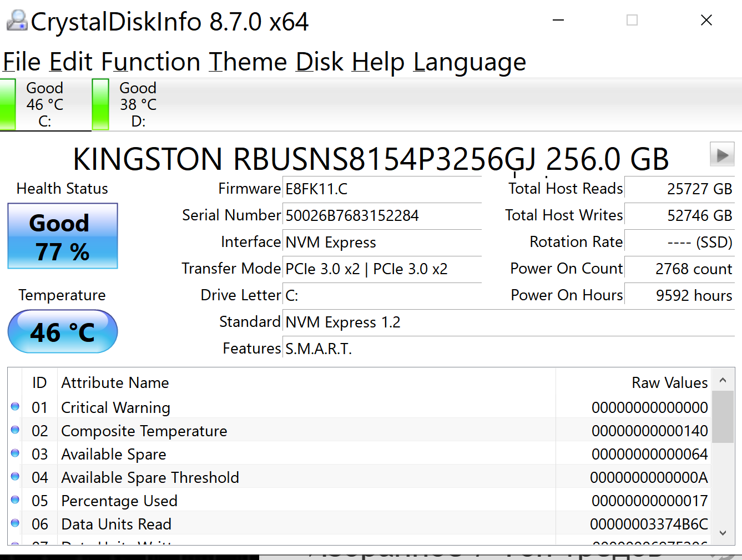Click the status dot for Composite Temperature
Viewport: 742px width, 560px height.
tap(15, 430)
